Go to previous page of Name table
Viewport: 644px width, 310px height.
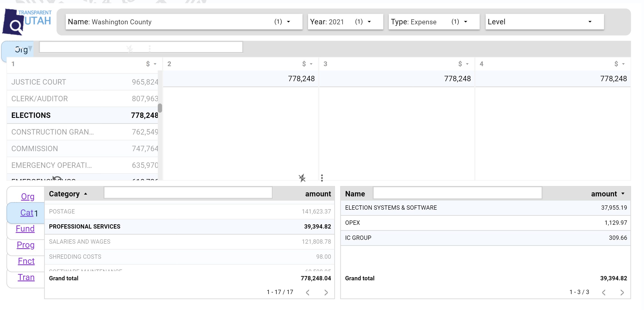tap(604, 292)
